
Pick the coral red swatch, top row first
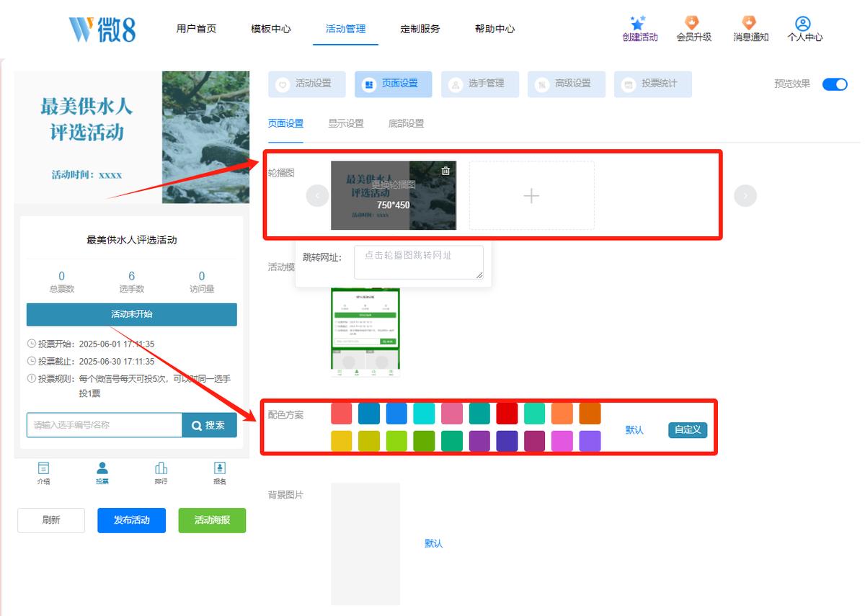pyautogui.click(x=342, y=414)
